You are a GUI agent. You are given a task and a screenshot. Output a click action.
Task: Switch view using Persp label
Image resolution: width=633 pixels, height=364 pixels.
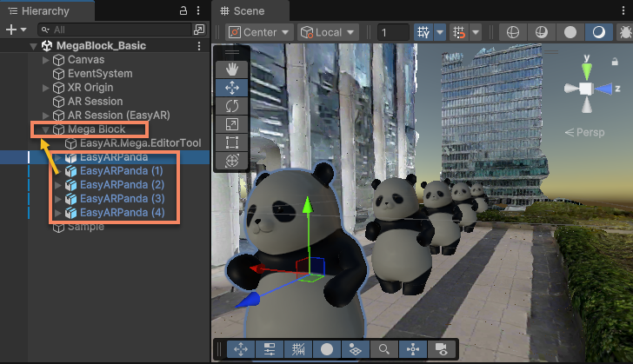(x=585, y=132)
